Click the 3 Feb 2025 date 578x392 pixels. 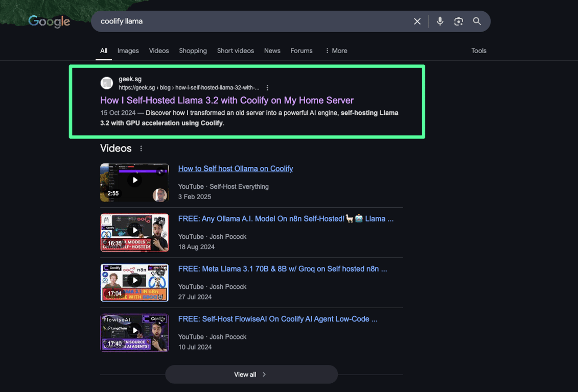click(195, 197)
